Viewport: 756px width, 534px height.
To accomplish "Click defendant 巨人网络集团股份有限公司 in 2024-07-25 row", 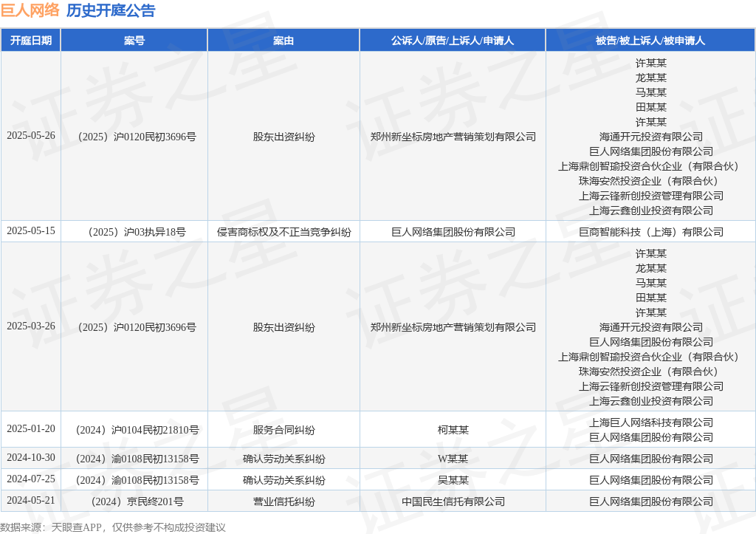I will (x=650, y=481).
